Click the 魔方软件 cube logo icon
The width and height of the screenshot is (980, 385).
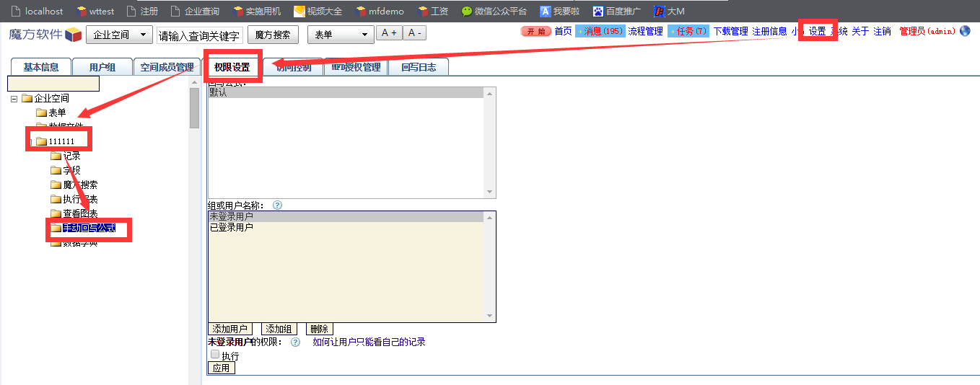(73, 34)
